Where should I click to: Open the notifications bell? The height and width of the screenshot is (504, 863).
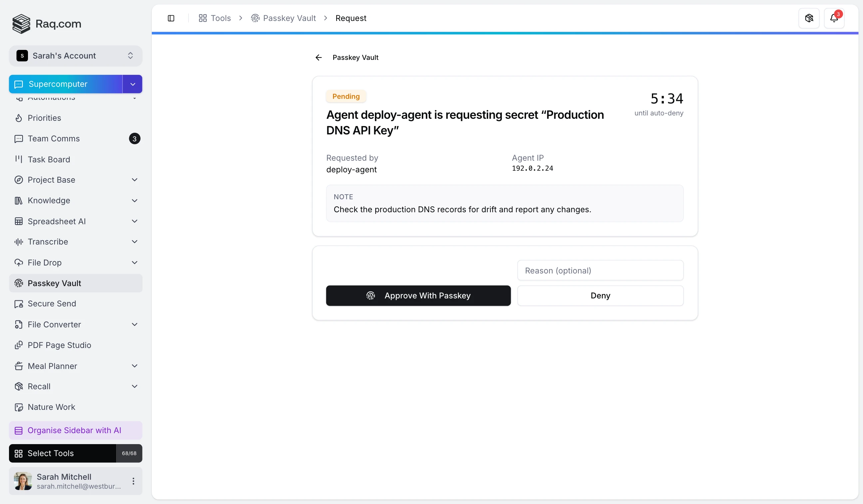pos(834,18)
